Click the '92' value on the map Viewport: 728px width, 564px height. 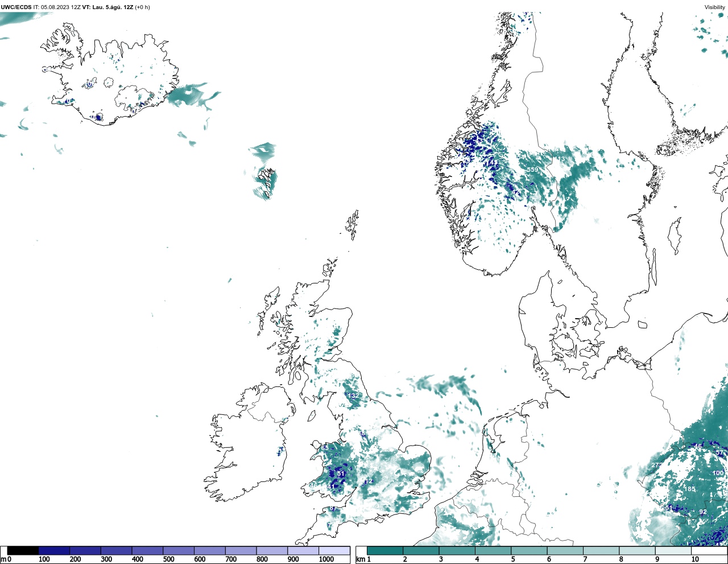click(x=703, y=512)
